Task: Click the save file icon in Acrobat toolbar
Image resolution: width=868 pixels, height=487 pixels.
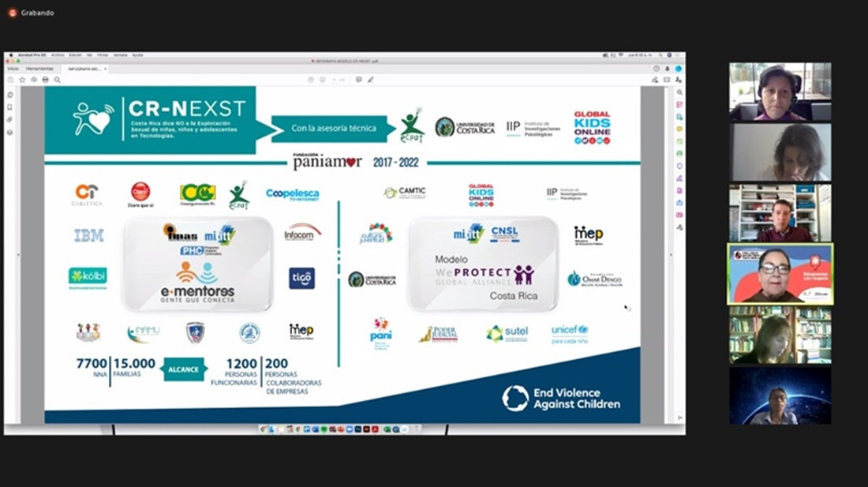Action: 10,80
